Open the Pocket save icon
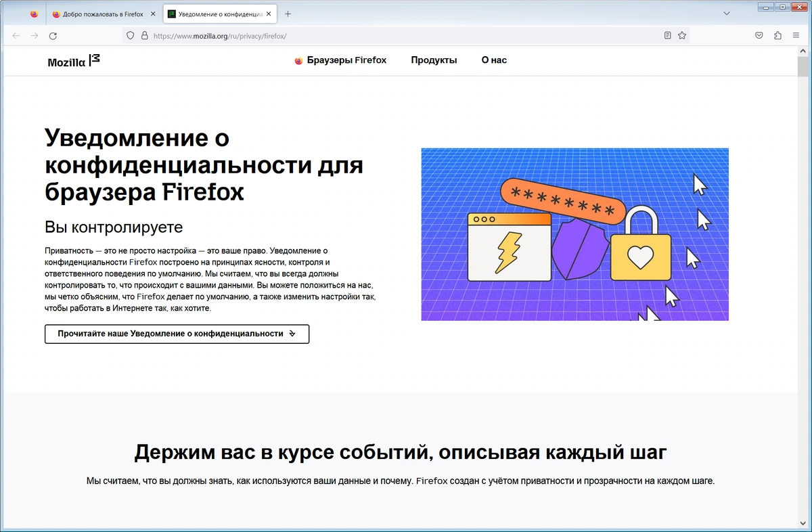This screenshot has width=812, height=532. pyautogui.click(x=759, y=36)
